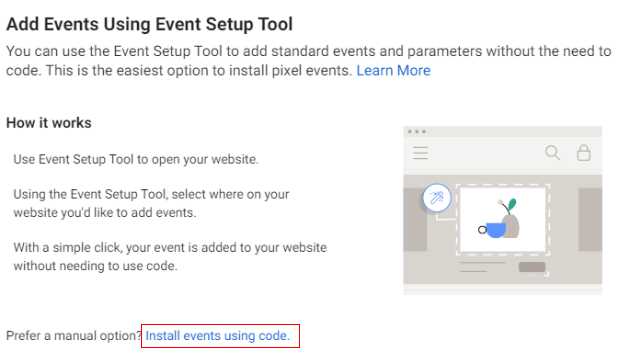Click gray button beneath the product image
This screenshot has width=630, height=363.
point(532,267)
